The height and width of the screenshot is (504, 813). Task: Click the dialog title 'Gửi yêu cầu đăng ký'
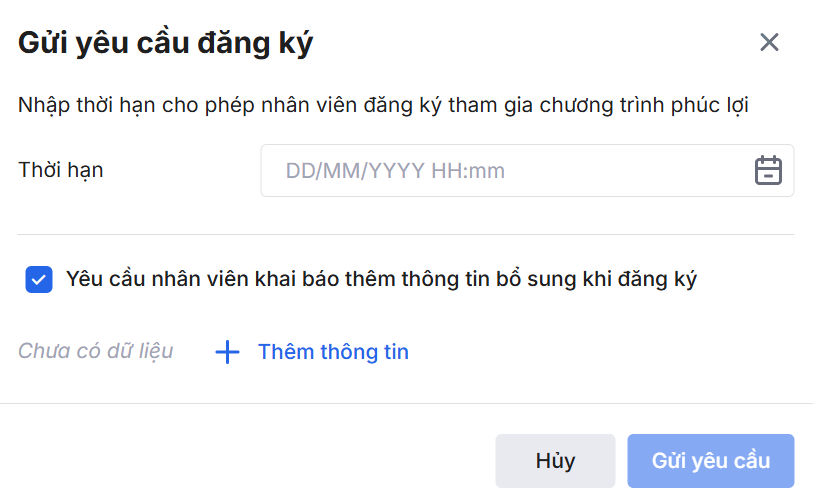click(x=166, y=44)
